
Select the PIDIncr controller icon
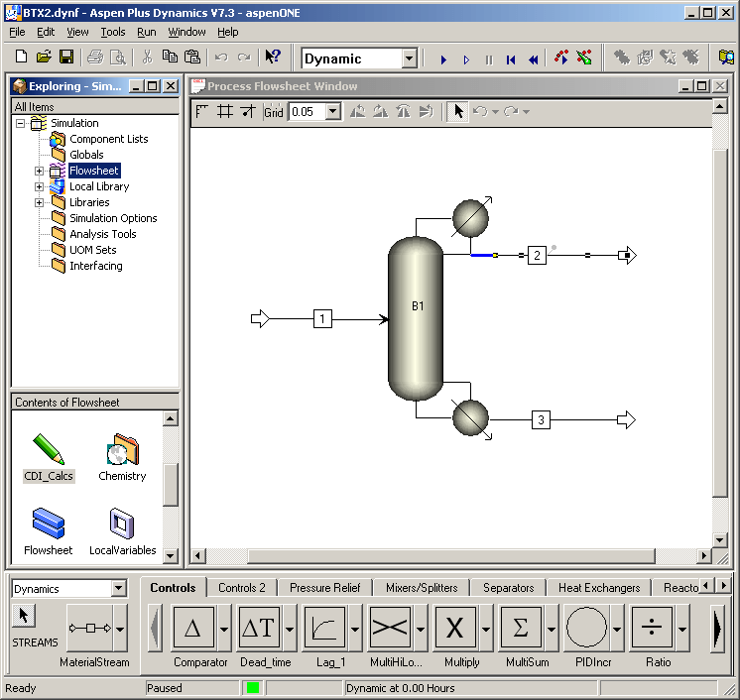586,629
